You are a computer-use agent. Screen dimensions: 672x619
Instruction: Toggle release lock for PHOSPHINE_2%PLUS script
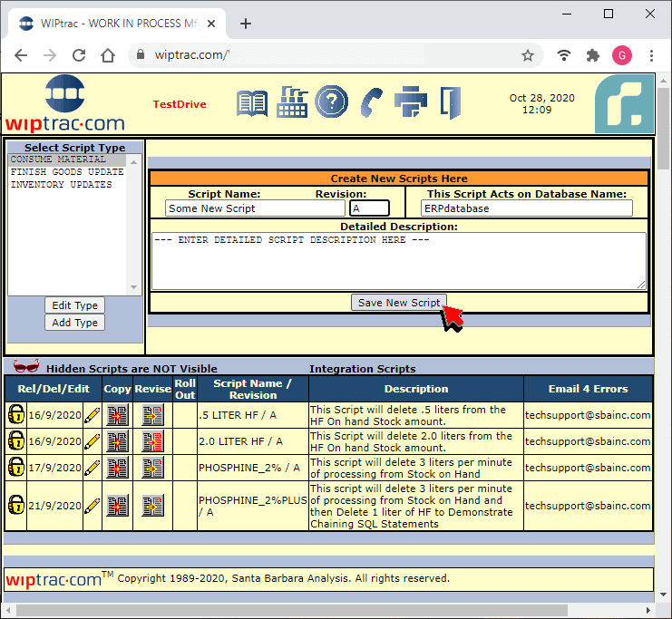[16, 506]
